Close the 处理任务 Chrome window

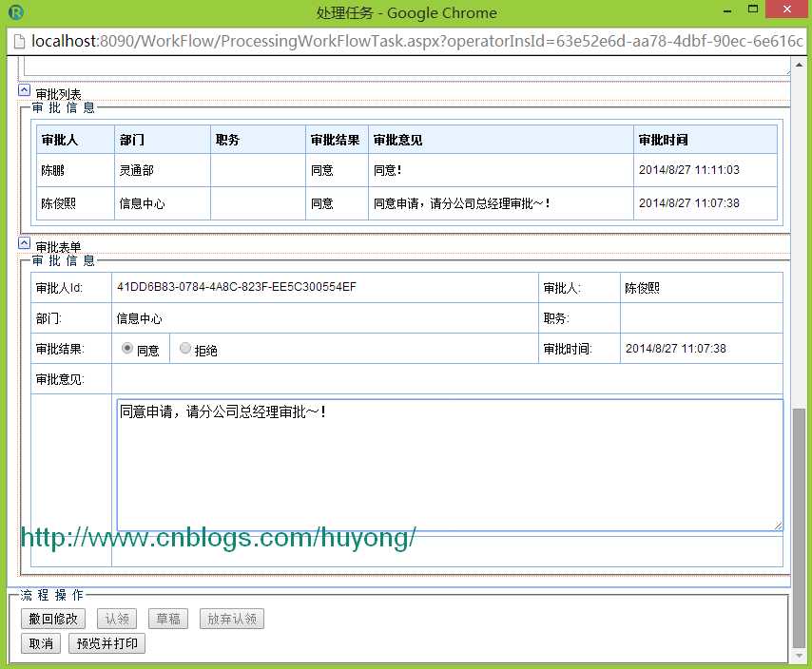[x=787, y=10]
